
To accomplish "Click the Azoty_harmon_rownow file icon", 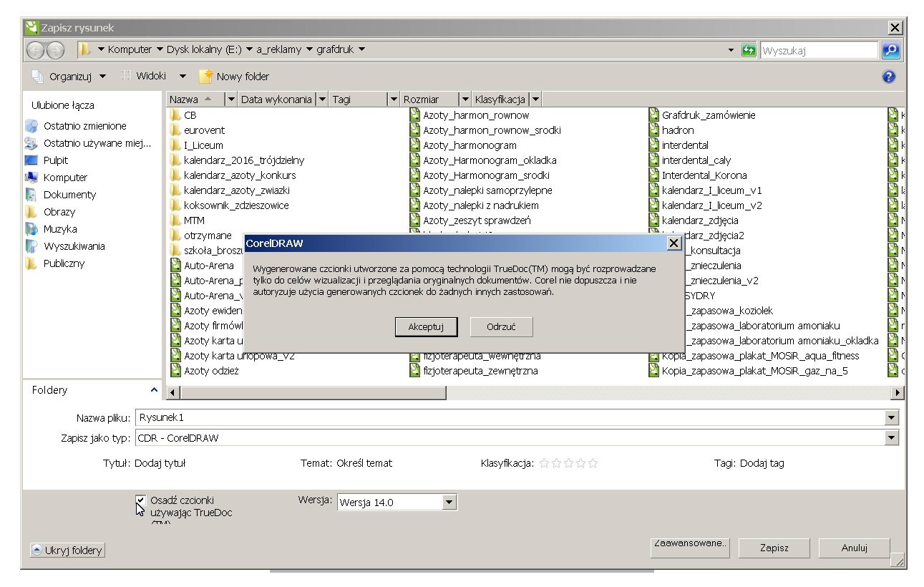I will point(415,115).
